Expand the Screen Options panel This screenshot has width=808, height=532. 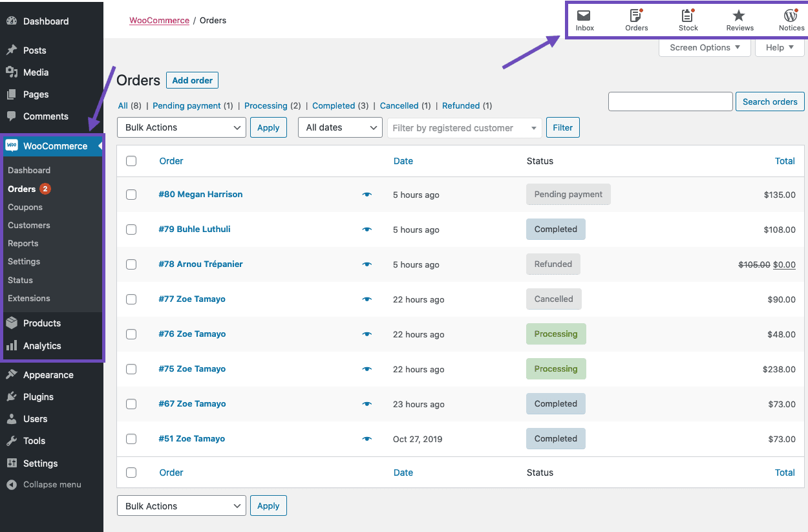[x=704, y=47]
